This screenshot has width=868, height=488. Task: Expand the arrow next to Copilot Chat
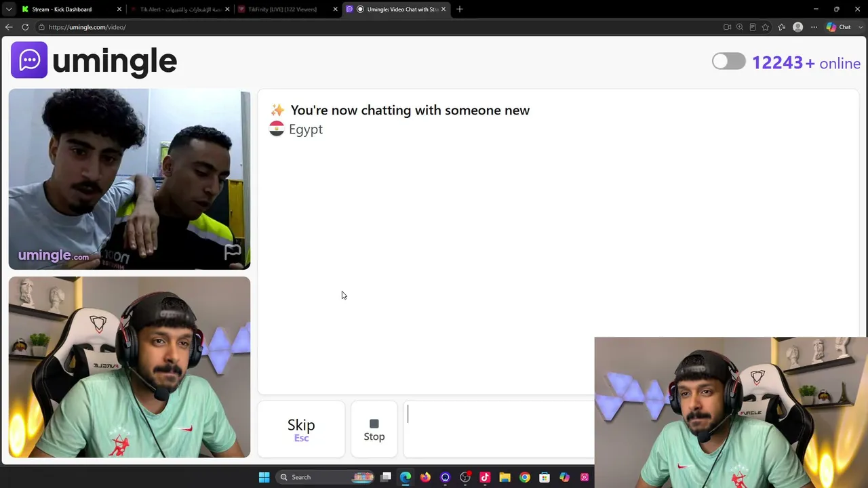tap(859, 27)
